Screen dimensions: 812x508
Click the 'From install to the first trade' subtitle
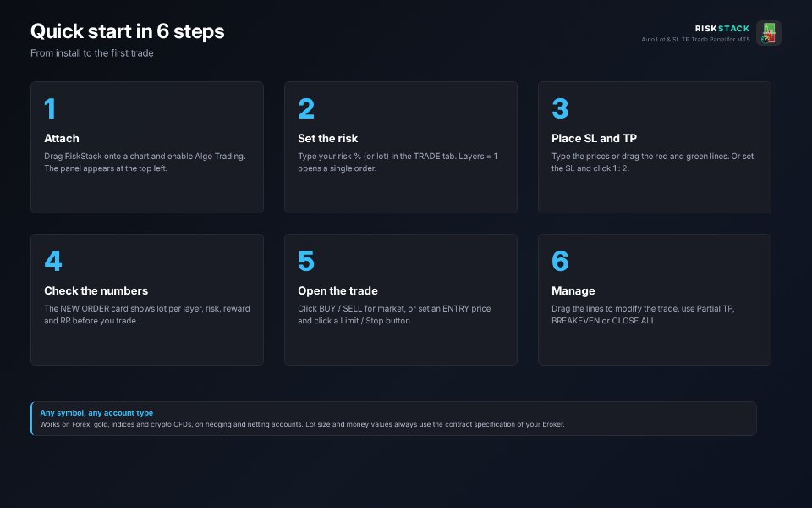91,52
